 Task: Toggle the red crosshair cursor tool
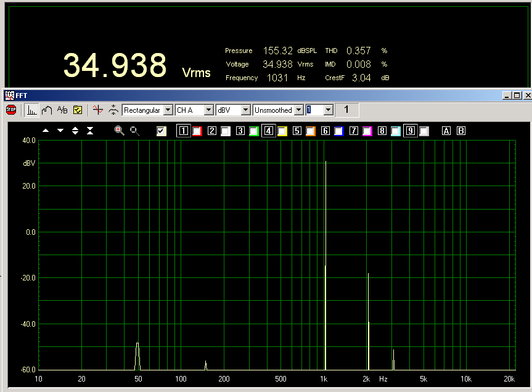point(97,110)
